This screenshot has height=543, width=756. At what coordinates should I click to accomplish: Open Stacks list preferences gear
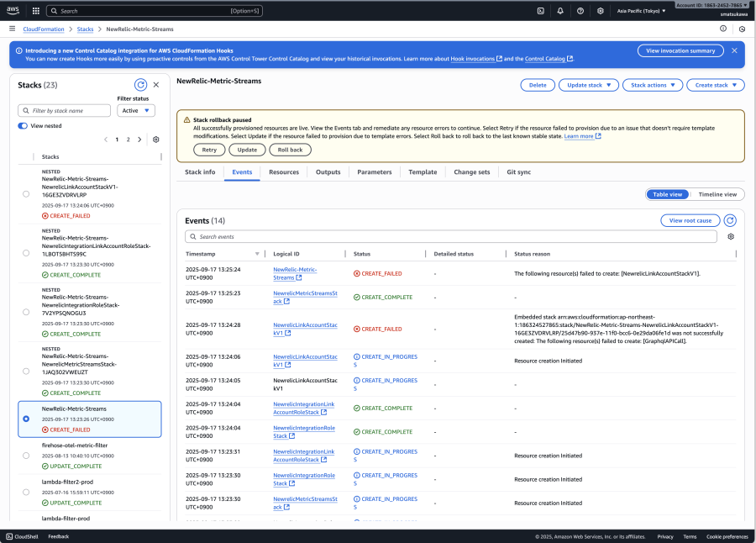(x=155, y=140)
